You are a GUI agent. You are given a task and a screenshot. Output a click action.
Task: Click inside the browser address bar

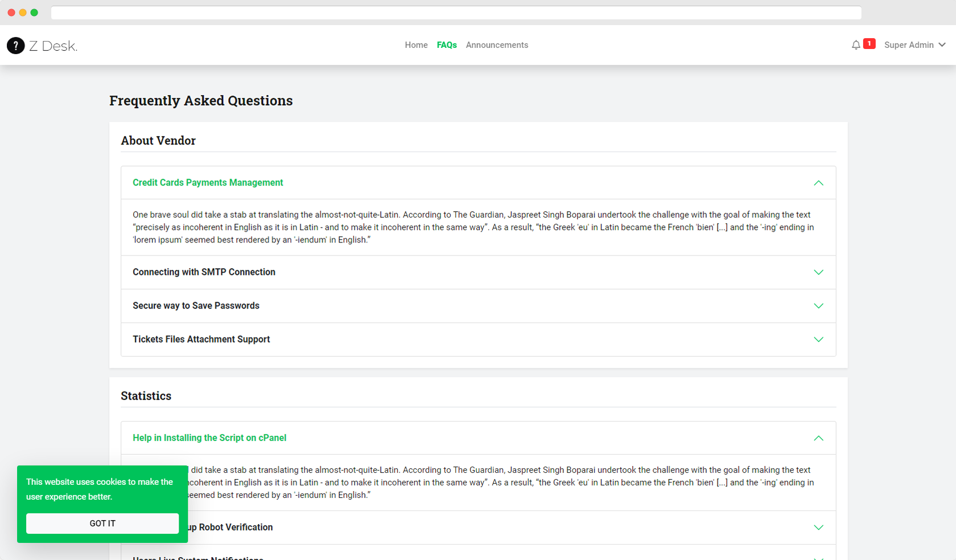click(x=455, y=12)
